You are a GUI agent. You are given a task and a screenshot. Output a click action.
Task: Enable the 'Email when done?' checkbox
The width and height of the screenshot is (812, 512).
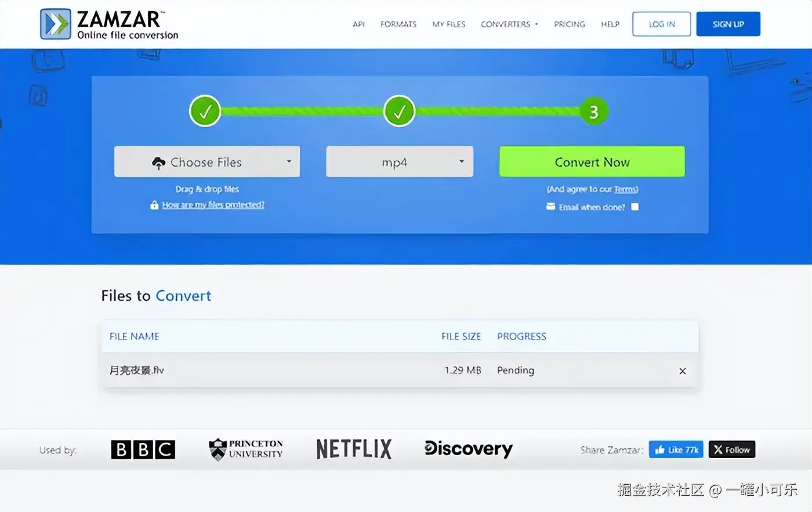pos(635,207)
